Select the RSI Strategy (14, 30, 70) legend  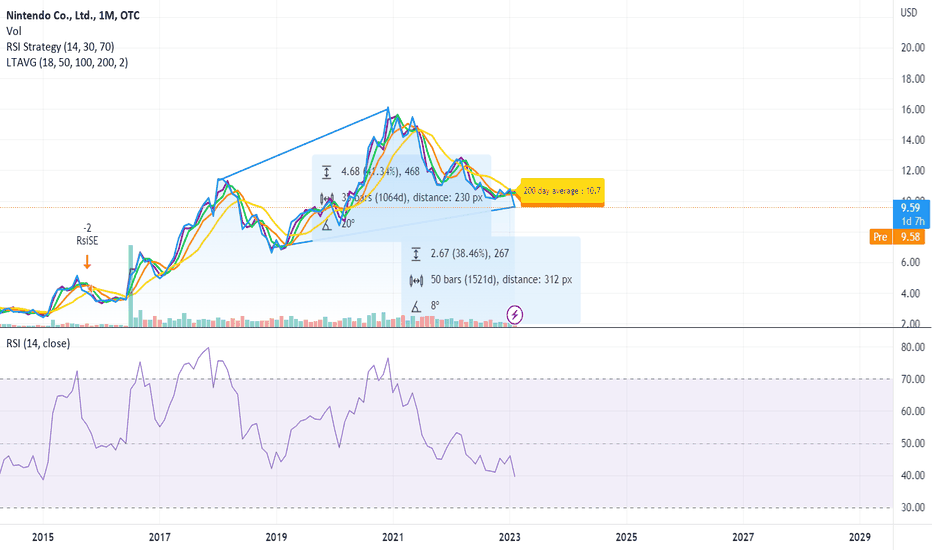pyautogui.click(x=60, y=46)
